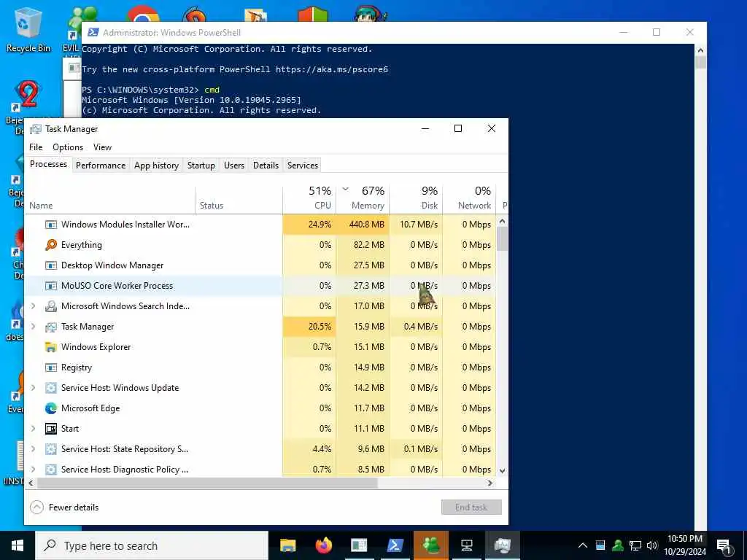Show hidden system tray icons
The height and width of the screenshot is (560, 747).
pos(583,545)
